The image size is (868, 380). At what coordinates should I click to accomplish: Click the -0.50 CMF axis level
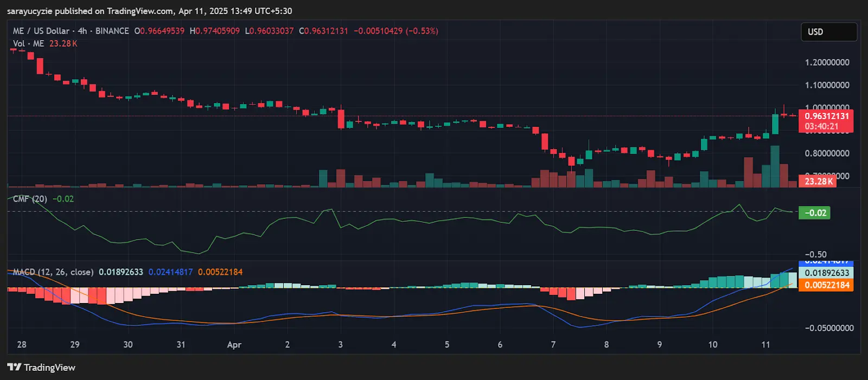pyautogui.click(x=815, y=255)
